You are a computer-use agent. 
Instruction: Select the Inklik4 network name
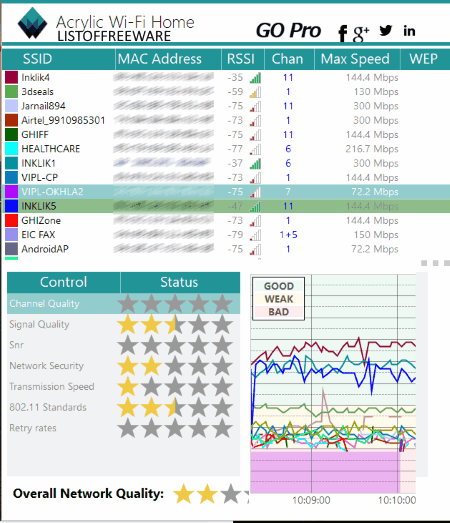pyautogui.click(x=35, y=78)
